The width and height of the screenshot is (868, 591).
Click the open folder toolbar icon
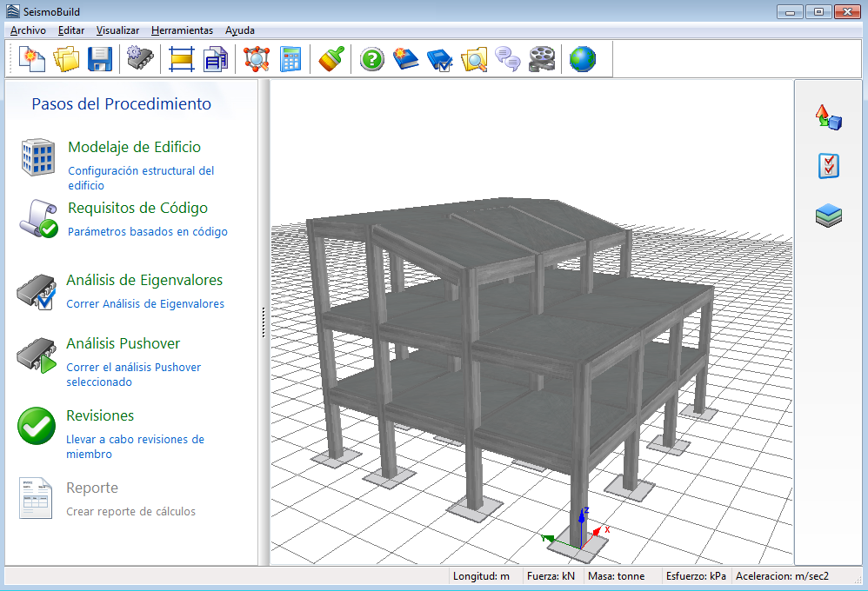click(66, 59)
